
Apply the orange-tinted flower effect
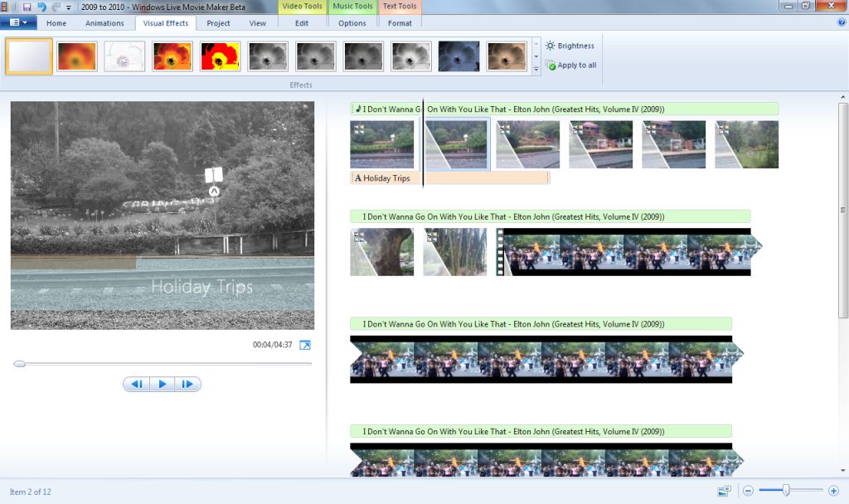pyautogui.click(x=77, y=56)
